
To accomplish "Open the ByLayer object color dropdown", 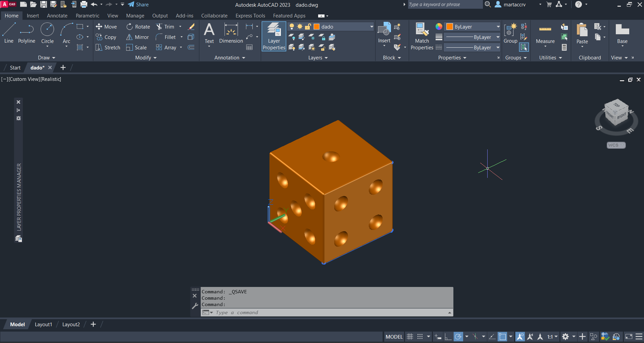I will tap(498, 27).
